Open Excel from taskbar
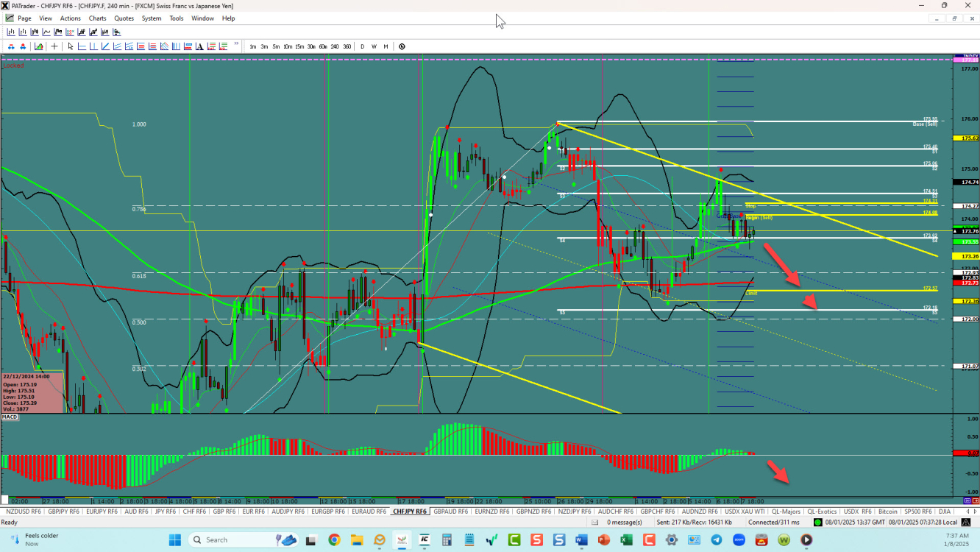This screenshot has height=552, width=980. pyautogui.click(x=626, y=540)
